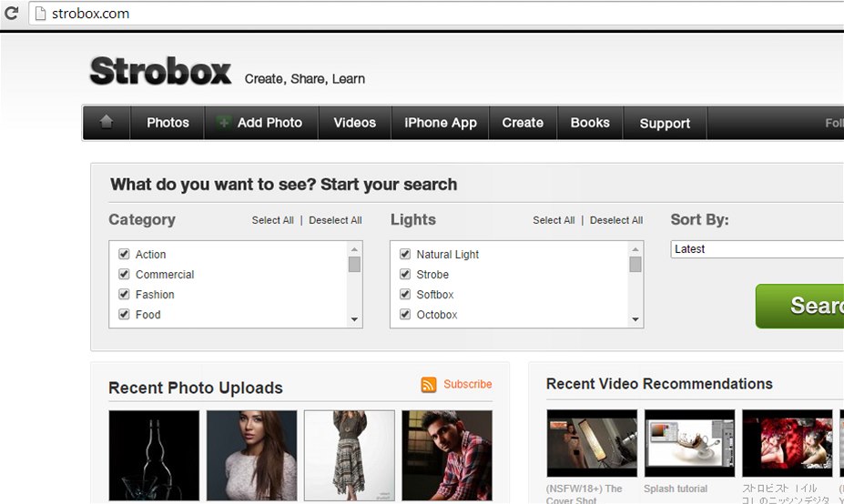Click Deselect All under Category
This screenshot has width=844, height=504.
335,220
